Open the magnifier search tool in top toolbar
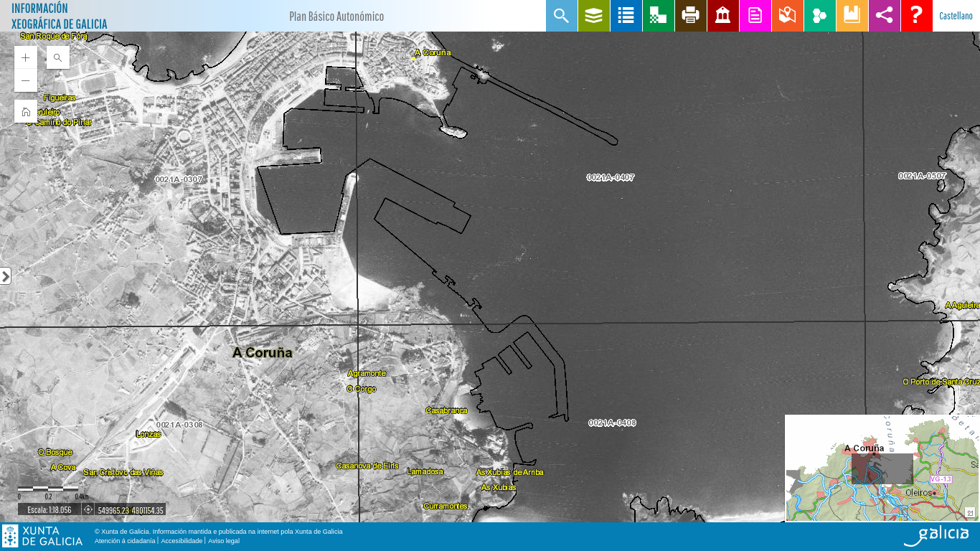 click(x=562, y=16)
